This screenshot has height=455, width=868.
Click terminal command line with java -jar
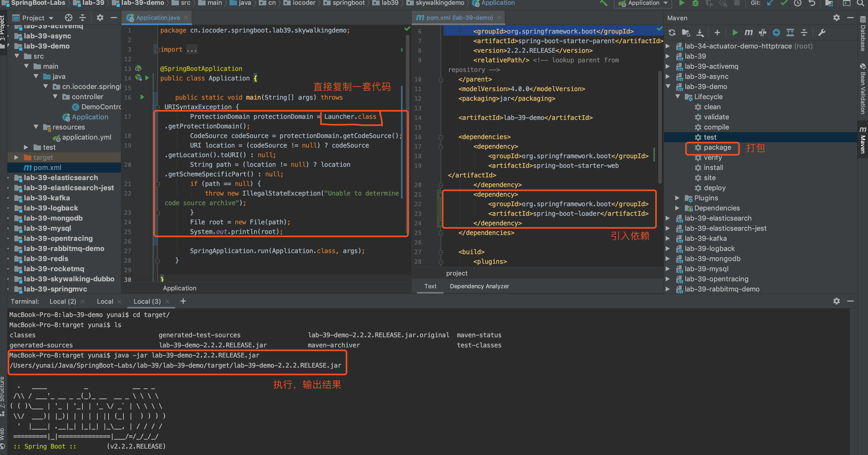tap(134, 355)
